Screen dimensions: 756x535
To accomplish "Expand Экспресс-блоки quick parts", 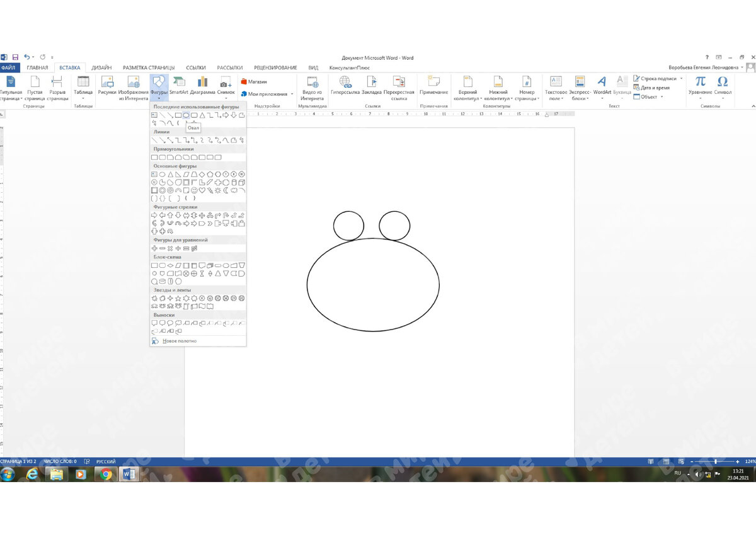I will (x=580, y=88).
